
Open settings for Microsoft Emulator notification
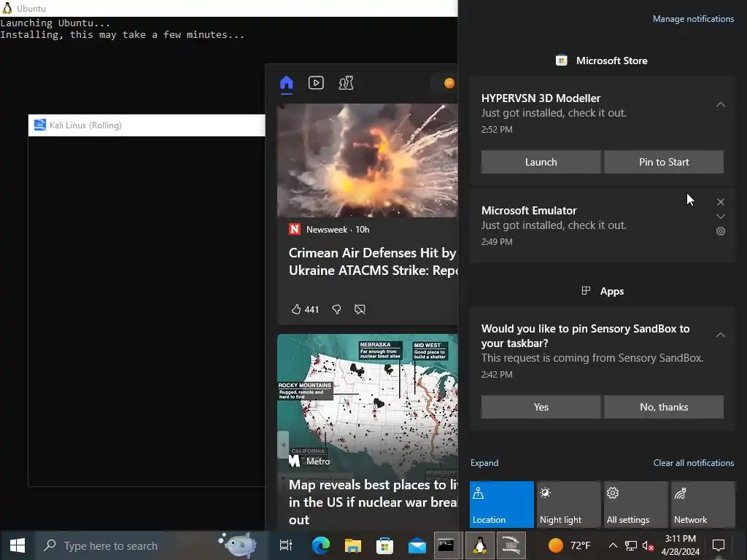pyautogui.click(x=720, y=231)
